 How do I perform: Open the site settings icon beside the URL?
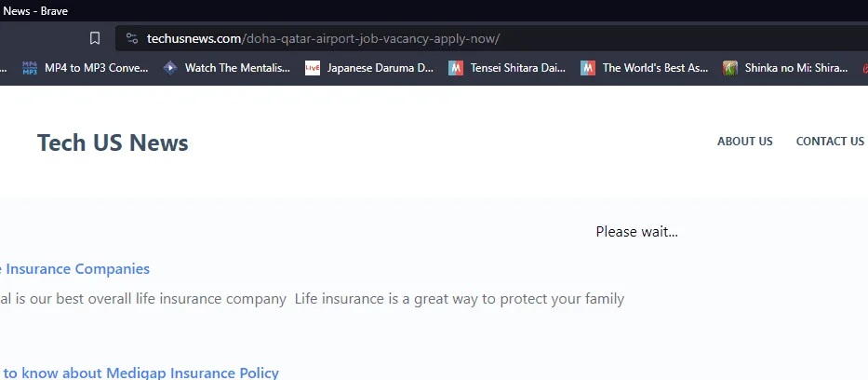[132, 38]
